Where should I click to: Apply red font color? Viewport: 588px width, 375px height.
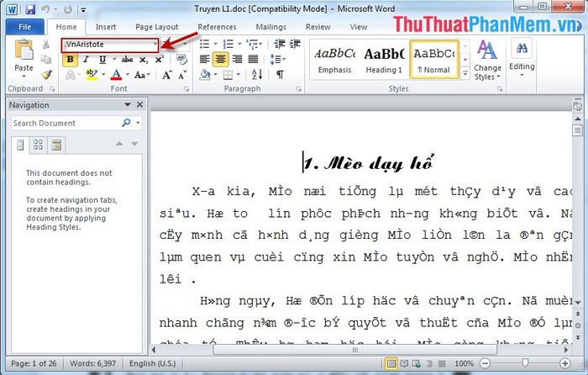[x=116, y=74]
